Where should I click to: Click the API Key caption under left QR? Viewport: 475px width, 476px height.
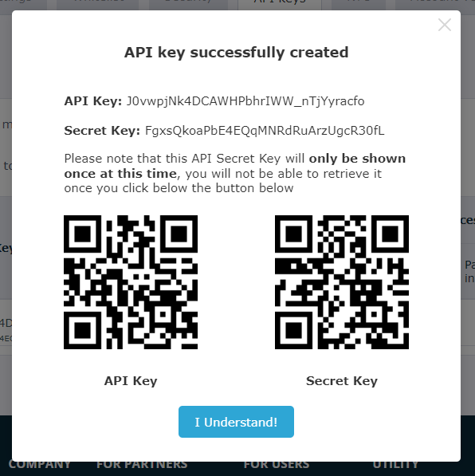(131, 381)
